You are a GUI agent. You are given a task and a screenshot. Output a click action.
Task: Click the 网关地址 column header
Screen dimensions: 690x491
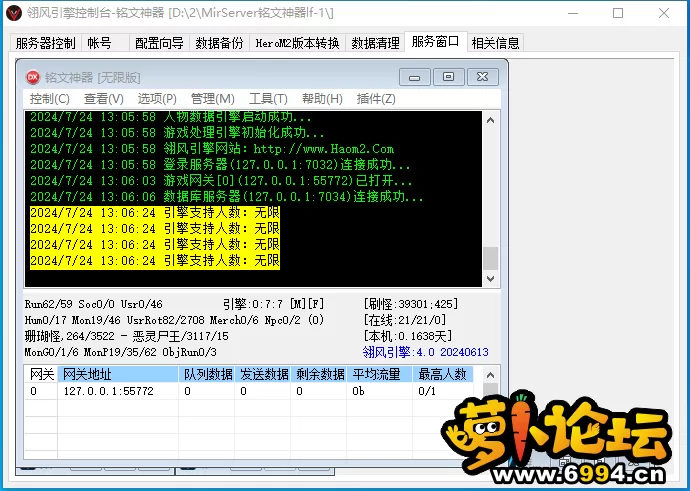click(x=118, y=374)
